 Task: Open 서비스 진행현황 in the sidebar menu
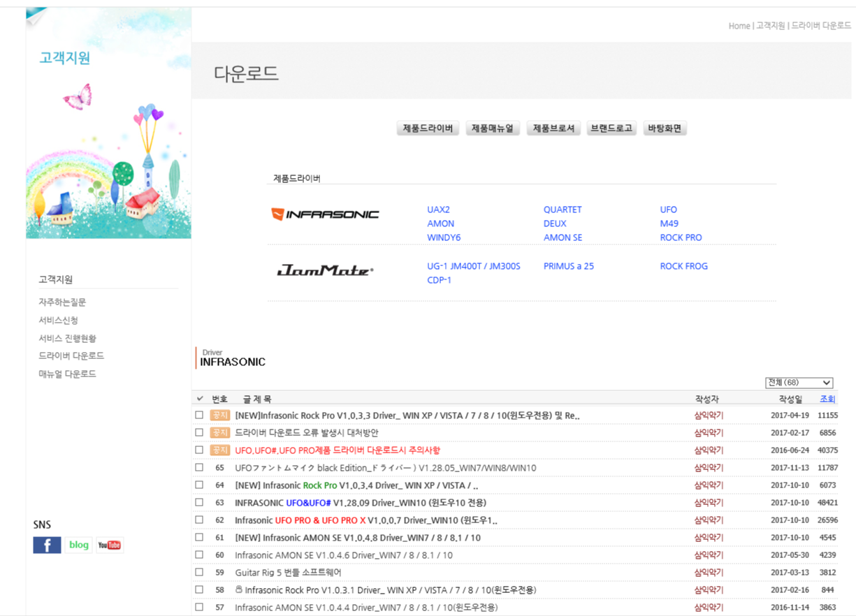point(67,338)
